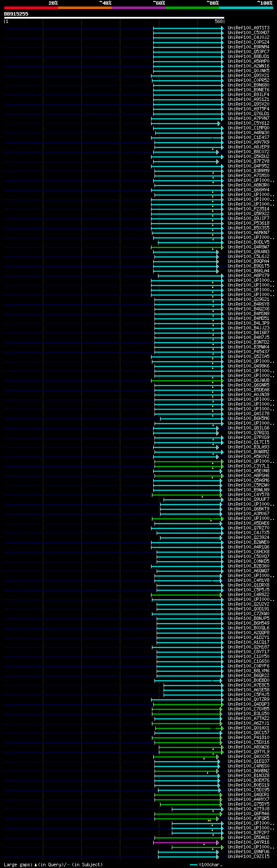Click the magenta alignment bar for Q4YR16
277x868 pixels.
[x=186, y=842]
